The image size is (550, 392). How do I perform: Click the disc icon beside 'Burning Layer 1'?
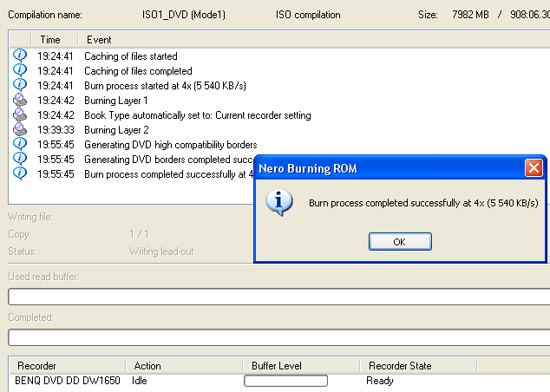[x=20, y=100]
